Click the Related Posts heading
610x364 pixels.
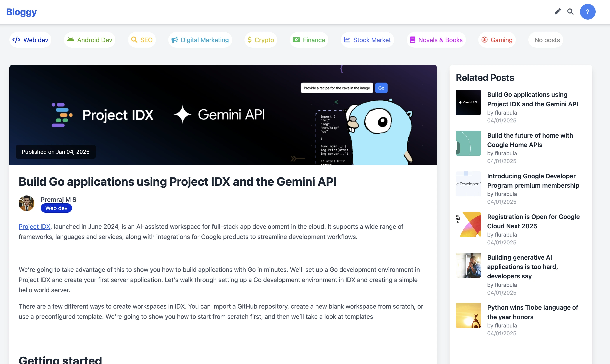pyautogui.click(x=485, y=77)
